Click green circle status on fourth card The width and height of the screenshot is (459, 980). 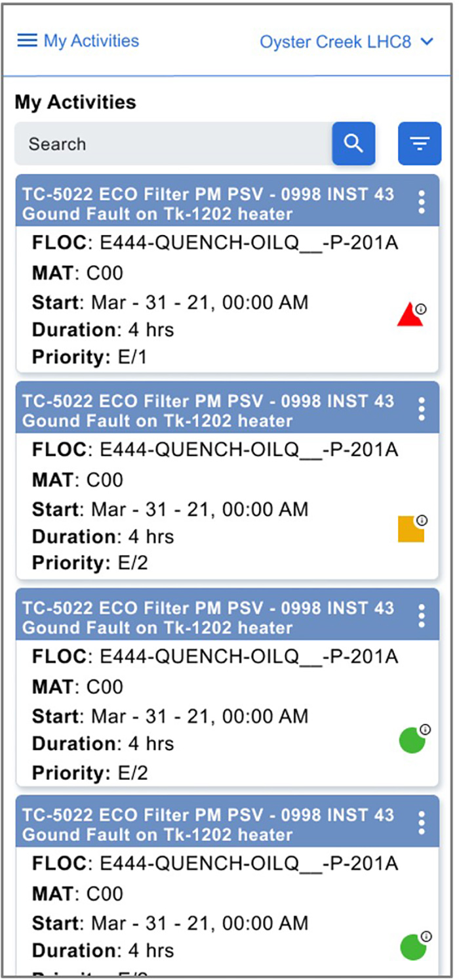point(413,948)
